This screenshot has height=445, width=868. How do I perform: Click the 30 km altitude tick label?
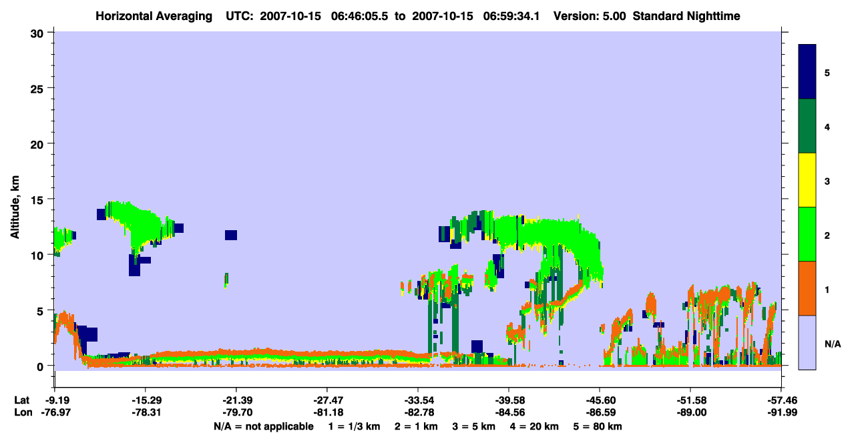39,33
